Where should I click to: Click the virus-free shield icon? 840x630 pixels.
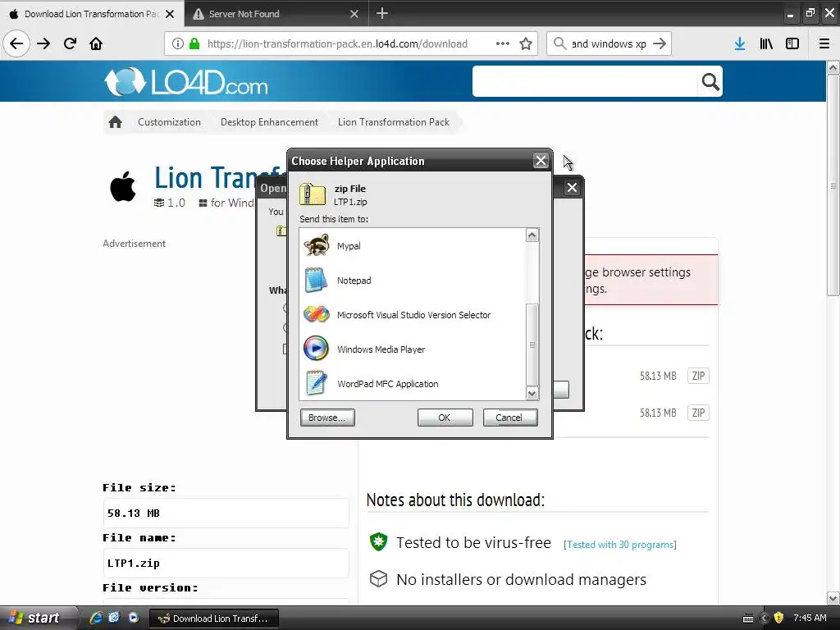[379, 542]
